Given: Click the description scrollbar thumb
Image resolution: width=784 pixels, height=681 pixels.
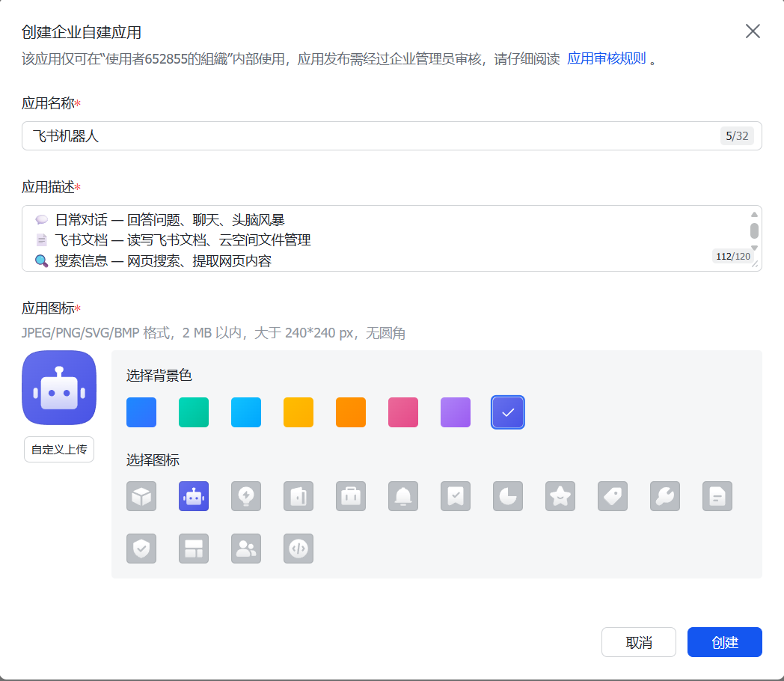Looking at the screenshot, I should click(x=754, y=231).
